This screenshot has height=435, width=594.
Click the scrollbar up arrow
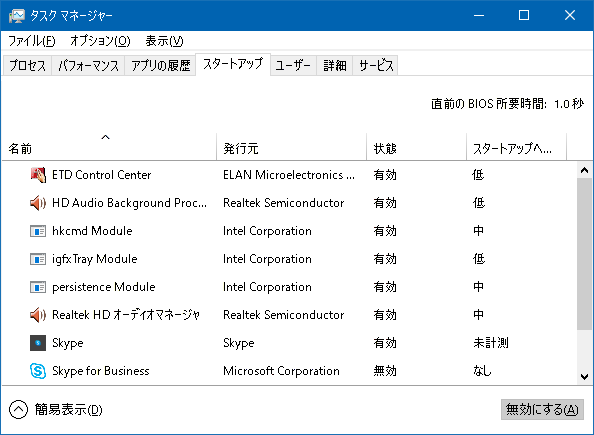(x=584, y=170)
